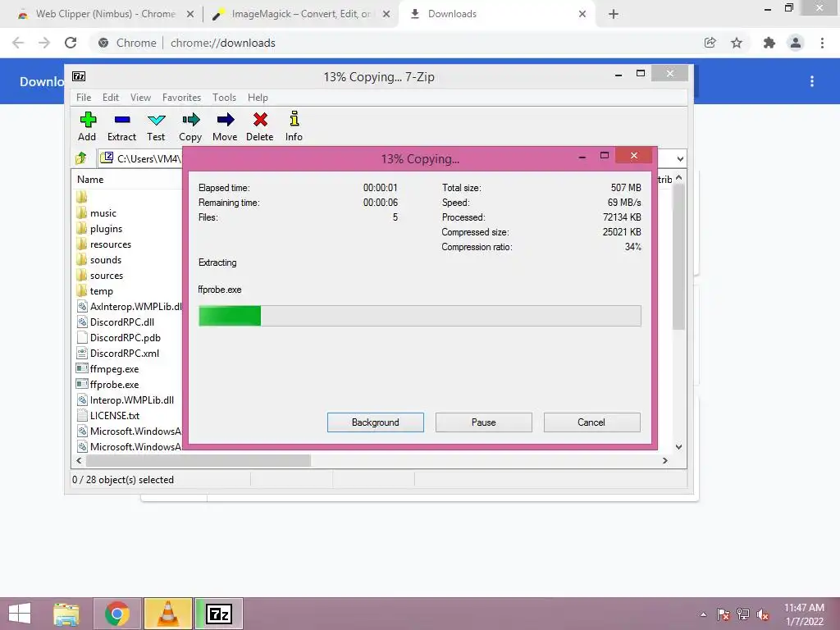This screenshot has height=630, width=840.
Task: Click the up-one-level folder icon in 7-Zip
Action: [x=81, y=158]
